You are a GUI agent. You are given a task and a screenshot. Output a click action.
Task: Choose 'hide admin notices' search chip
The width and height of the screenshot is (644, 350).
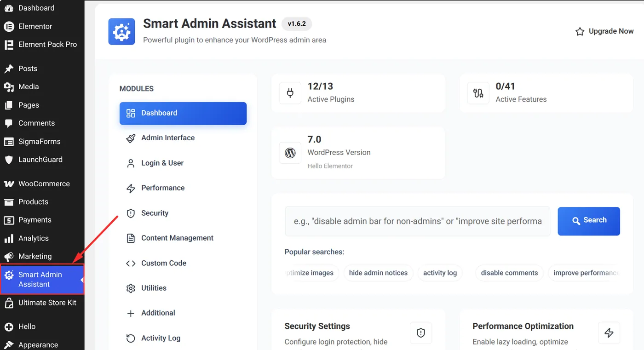pyautogui.click(x=378, y=273)
